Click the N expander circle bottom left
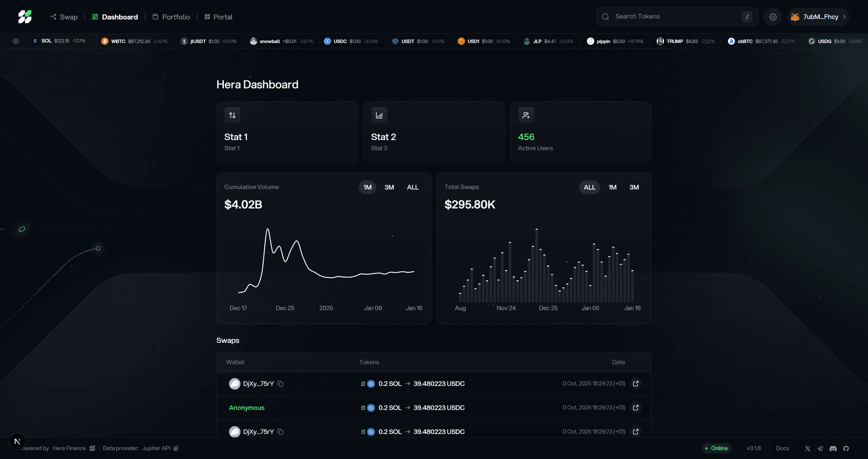 click(17, 441)
